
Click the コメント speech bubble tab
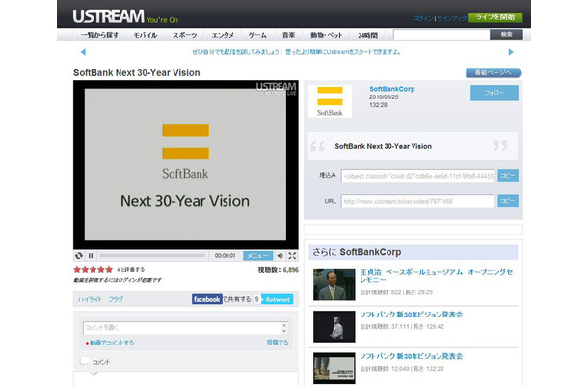94,362
